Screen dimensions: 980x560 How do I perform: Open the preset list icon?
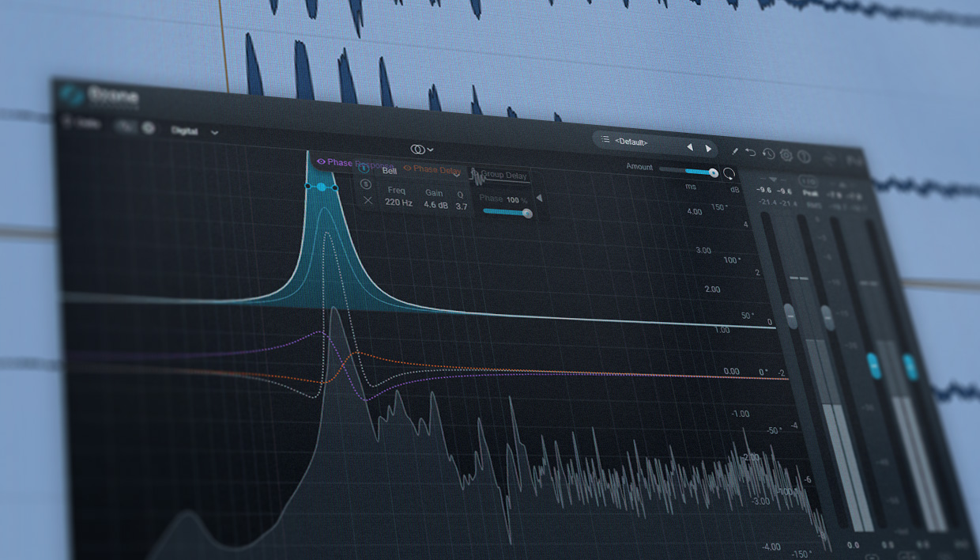tap(605, 140)
